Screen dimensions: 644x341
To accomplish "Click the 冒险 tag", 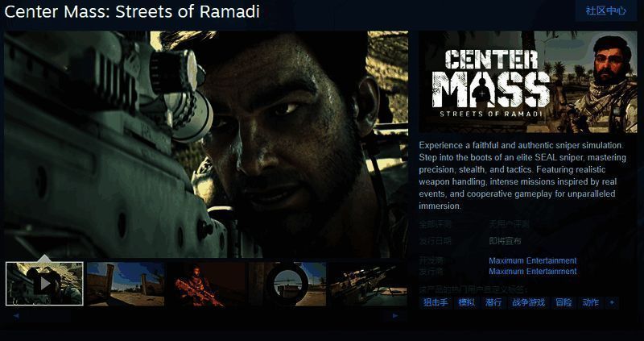I will click(x=564, y=303).
